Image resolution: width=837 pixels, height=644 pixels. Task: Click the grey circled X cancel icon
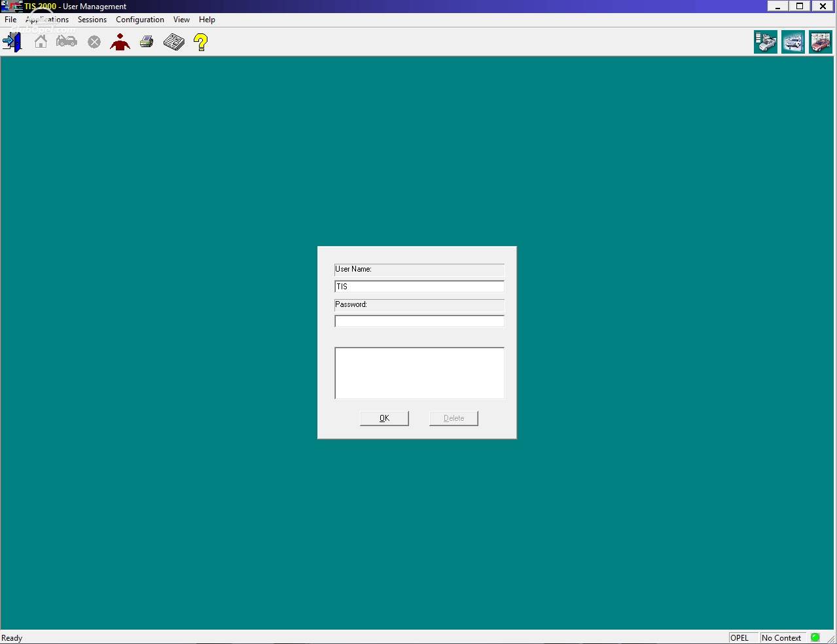coord(94,43)
